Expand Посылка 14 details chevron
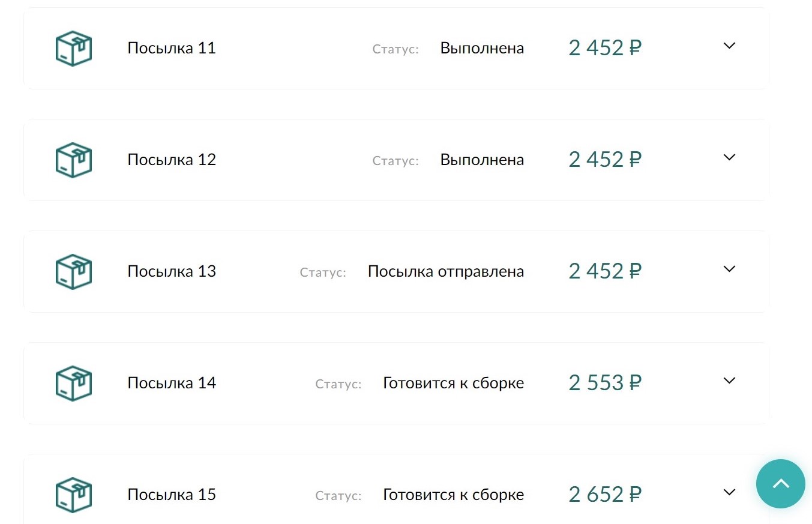 click(x=729, y=381)
